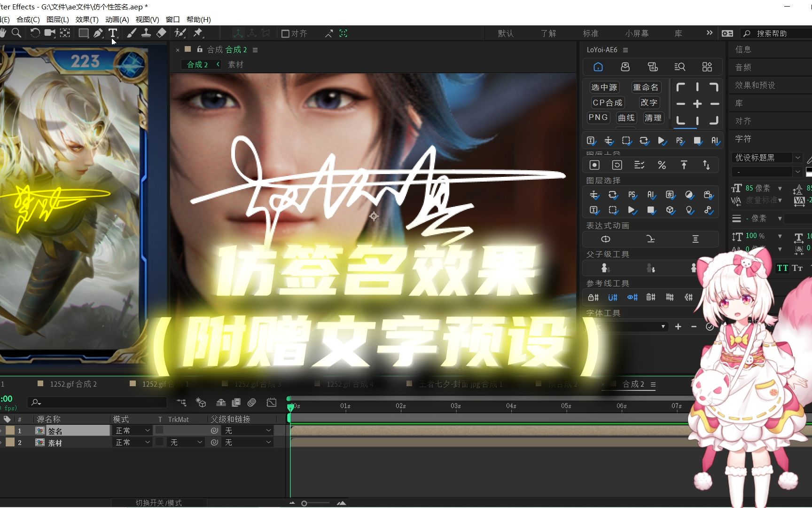
Task: Toggle hide shy layers in timeline
Action: coord(221,403)
